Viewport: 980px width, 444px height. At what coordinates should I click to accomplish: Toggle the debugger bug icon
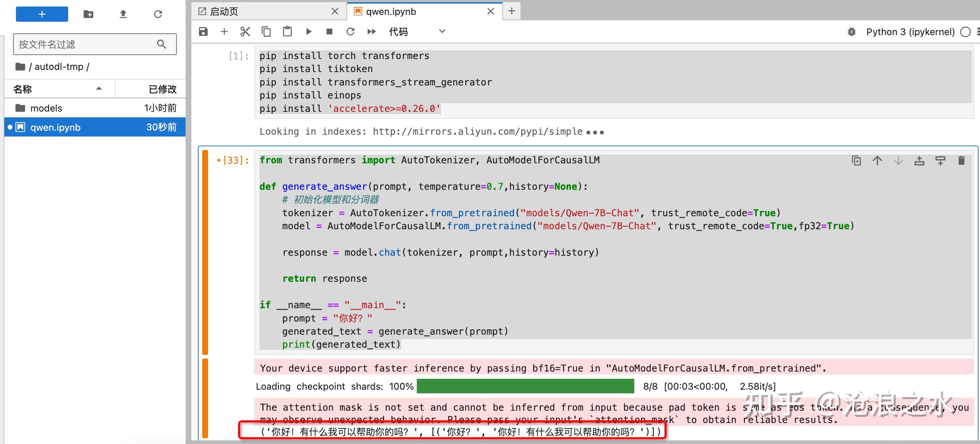(851, 32)
